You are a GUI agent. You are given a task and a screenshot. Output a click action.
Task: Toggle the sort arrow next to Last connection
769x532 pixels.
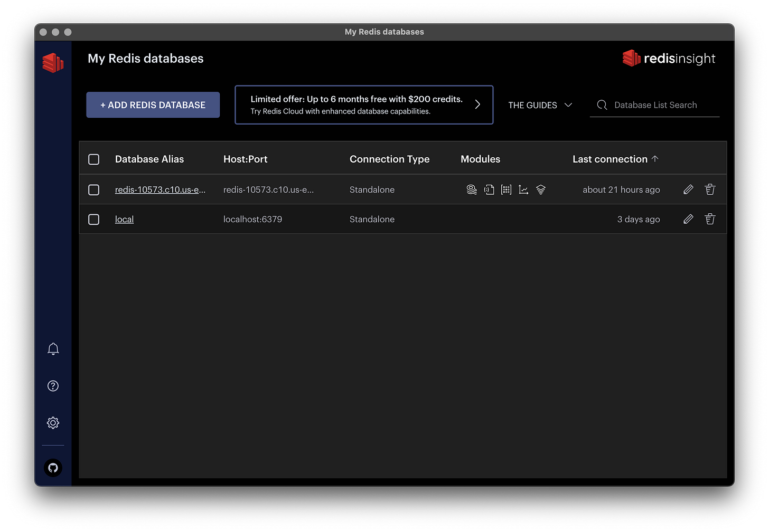tap(655, 159)
